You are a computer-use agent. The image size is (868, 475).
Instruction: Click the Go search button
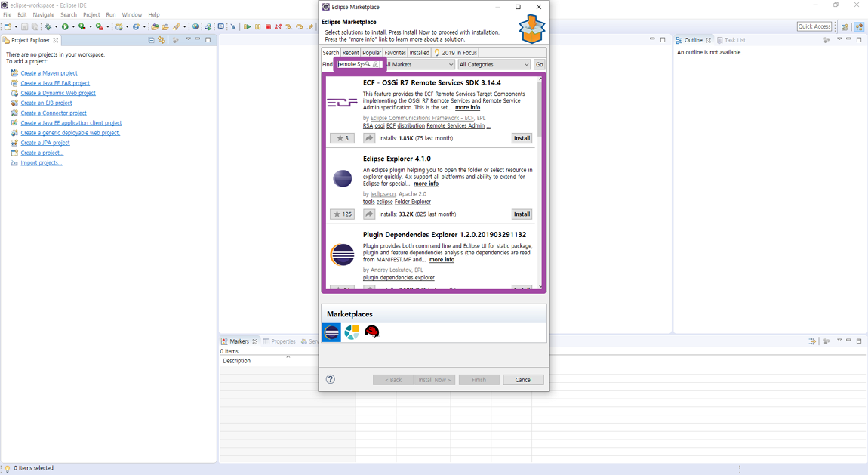[539, 64]
